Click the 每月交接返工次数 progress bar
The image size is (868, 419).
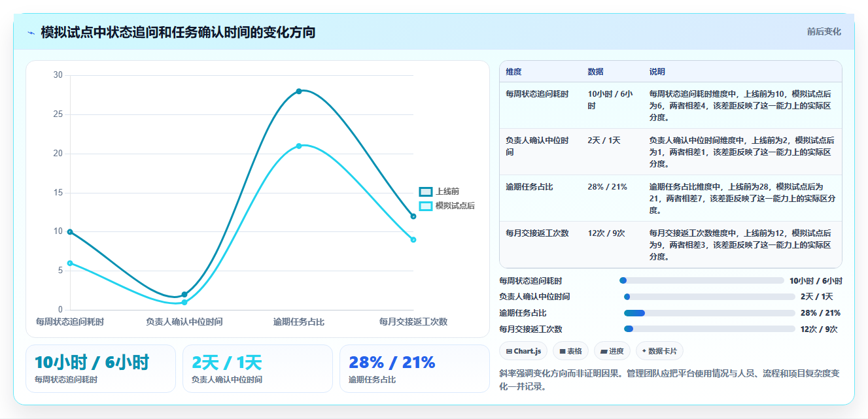(710, 329)
